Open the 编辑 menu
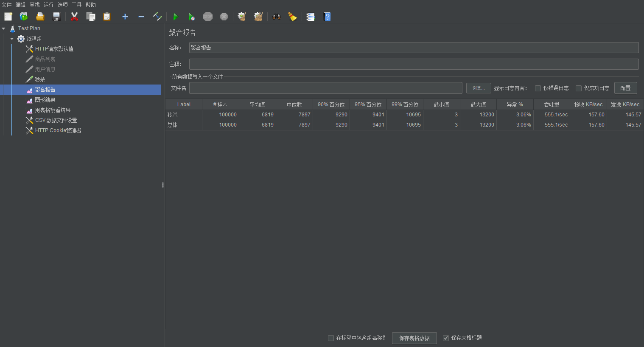The image size is (644, 347). click(x=21, y=5)
